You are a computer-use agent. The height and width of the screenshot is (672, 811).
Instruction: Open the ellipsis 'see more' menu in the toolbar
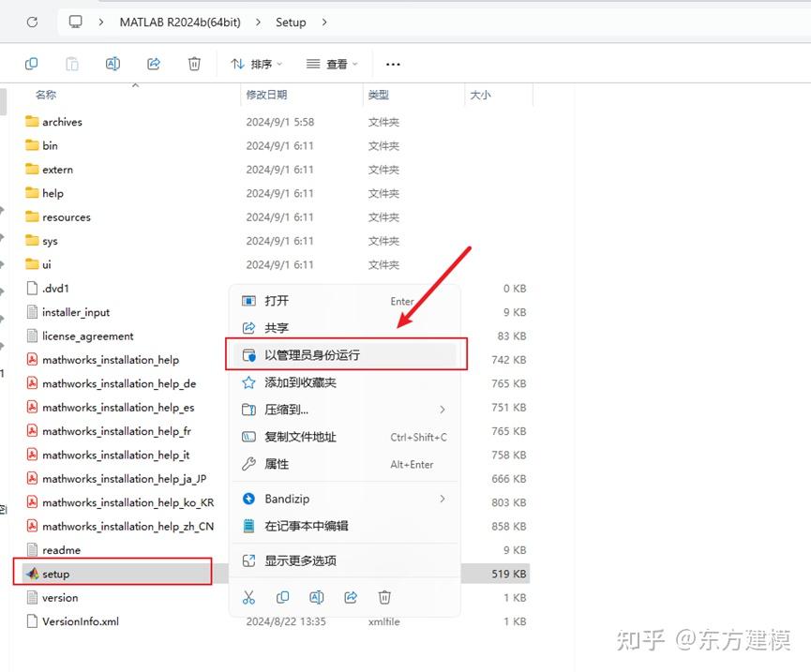[392, 64]
